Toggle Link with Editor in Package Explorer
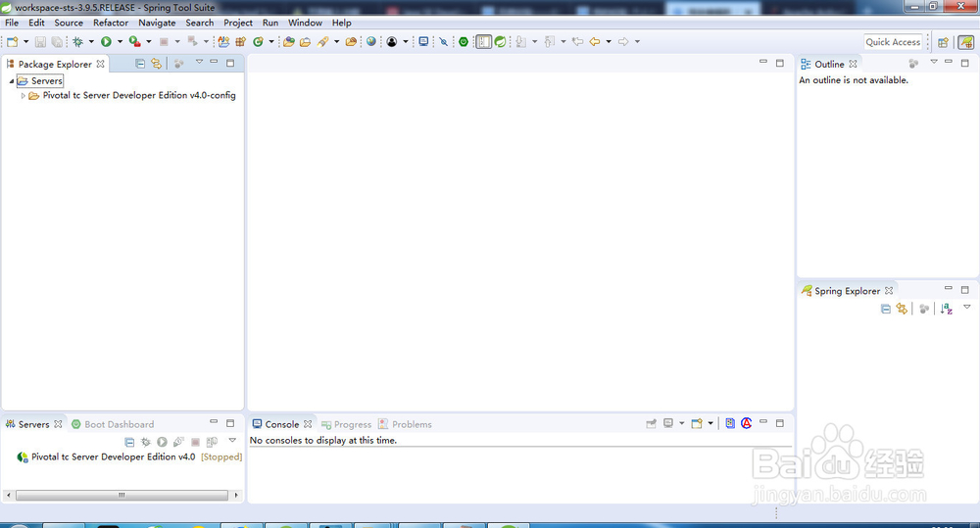The height and width of the screenshot is (528, 980). point(156,64)
